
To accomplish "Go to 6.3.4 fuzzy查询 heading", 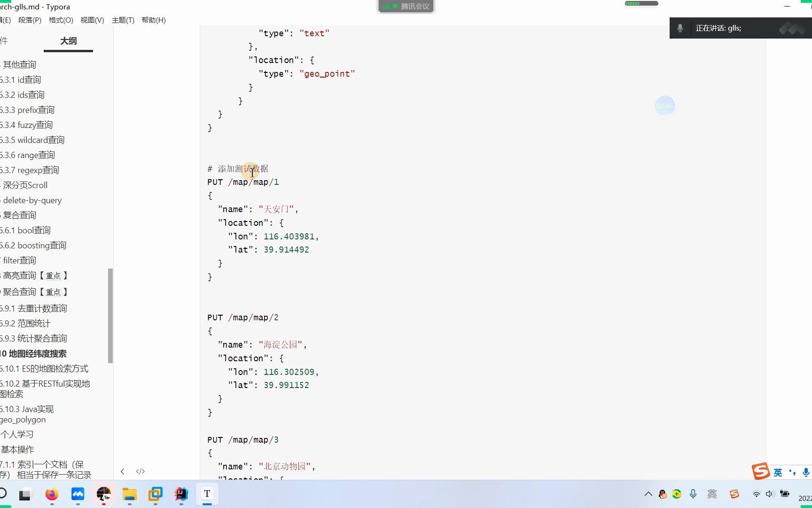I will click(x=26, y=125).
